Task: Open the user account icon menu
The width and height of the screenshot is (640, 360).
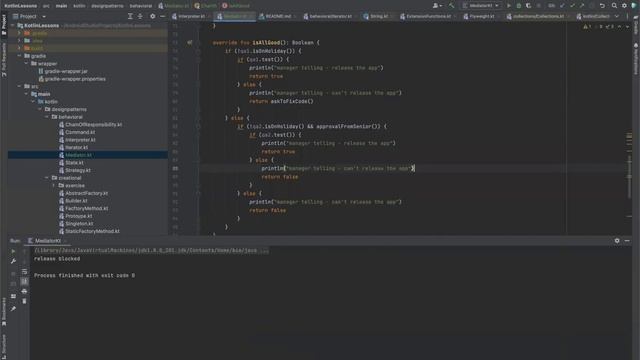Action: coord(437,6)
